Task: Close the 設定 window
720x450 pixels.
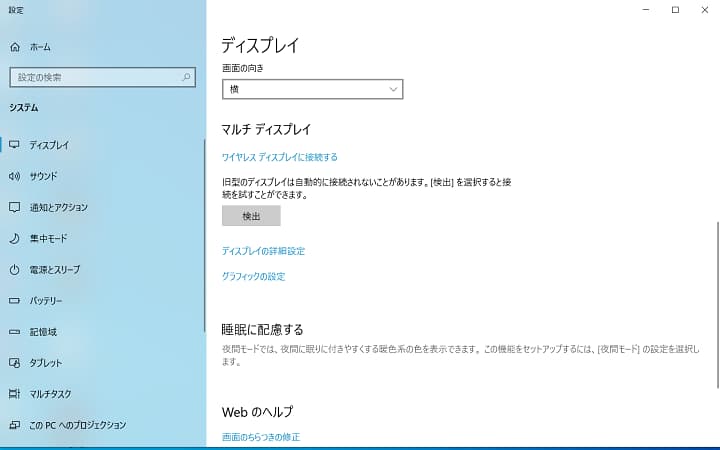Action: 705,10
